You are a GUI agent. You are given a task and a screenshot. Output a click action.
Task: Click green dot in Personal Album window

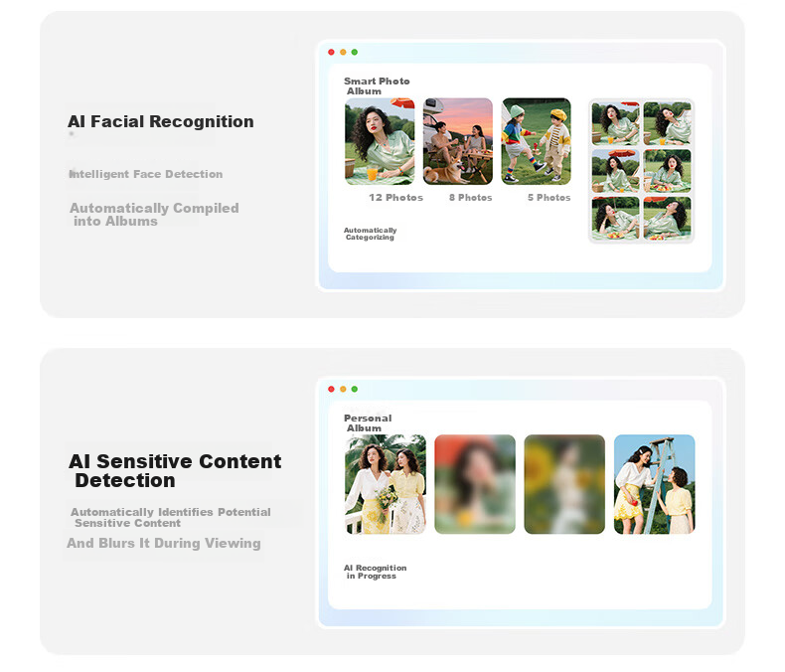(355, 389)
